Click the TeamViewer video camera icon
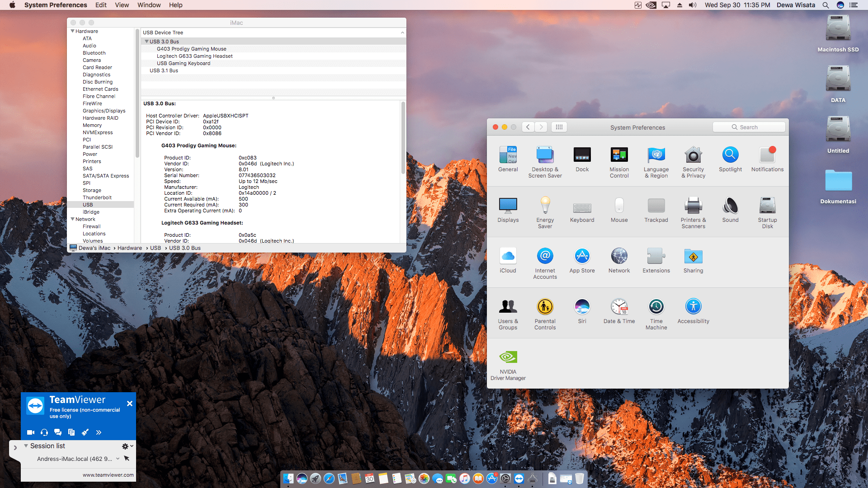The width and height of the screenshot is (868, 488). [x=31, y=432]
